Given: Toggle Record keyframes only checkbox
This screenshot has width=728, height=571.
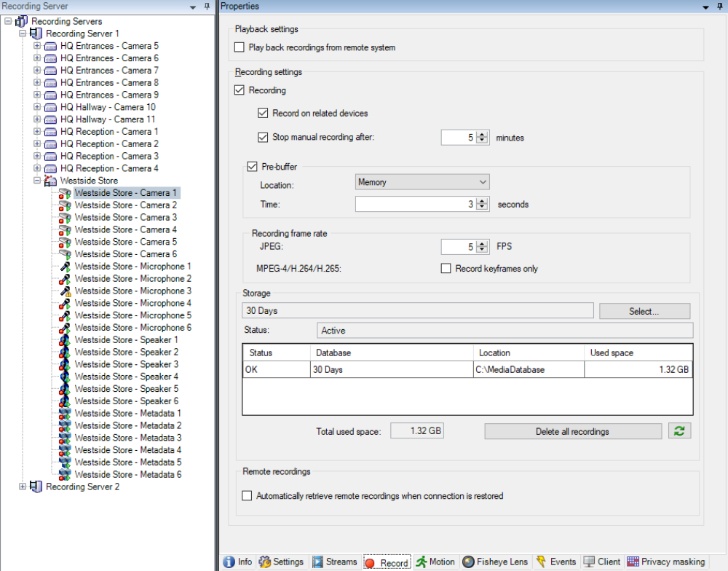Looking at the screenshot, I should coord(446,269).
